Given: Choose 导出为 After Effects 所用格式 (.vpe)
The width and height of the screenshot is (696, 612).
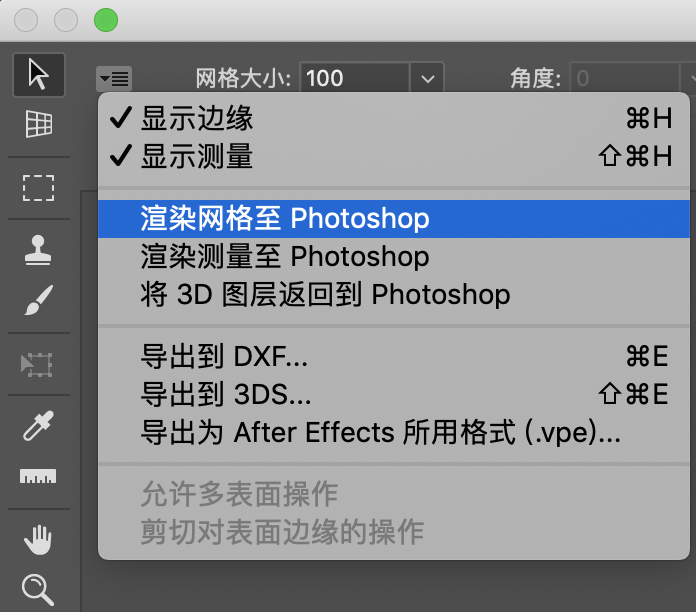Looking at the screenshot, I should pyautogui.click(x=380, y=433).
